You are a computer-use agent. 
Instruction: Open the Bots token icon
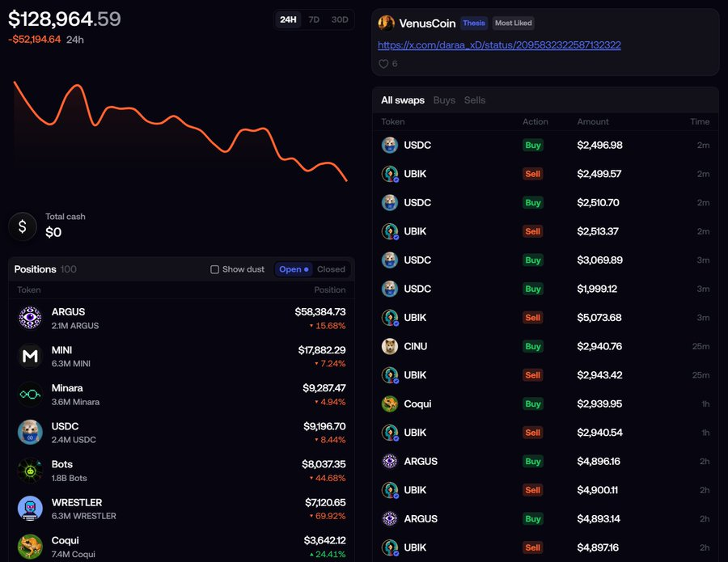pos(30,471)
